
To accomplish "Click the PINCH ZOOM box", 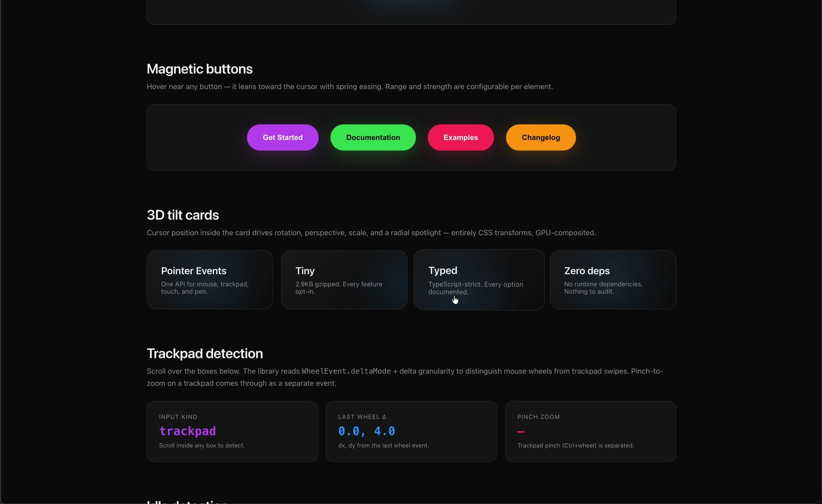I will click(x=590, y=431).
